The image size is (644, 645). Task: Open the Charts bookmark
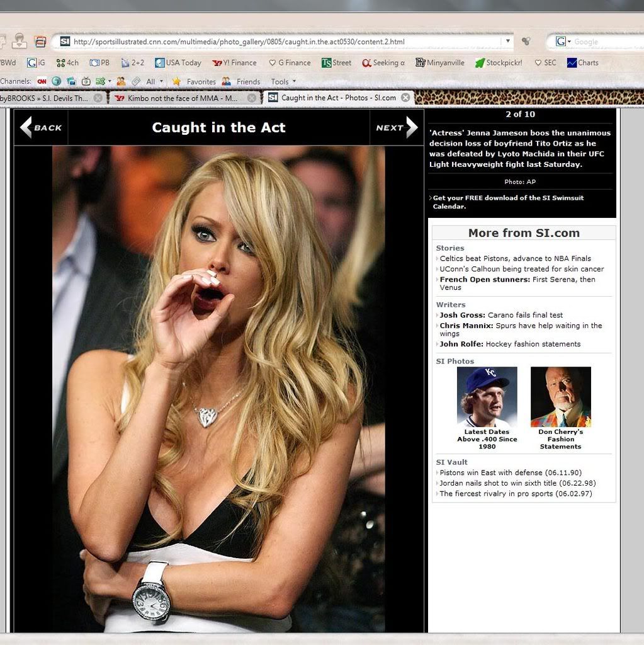582,63
